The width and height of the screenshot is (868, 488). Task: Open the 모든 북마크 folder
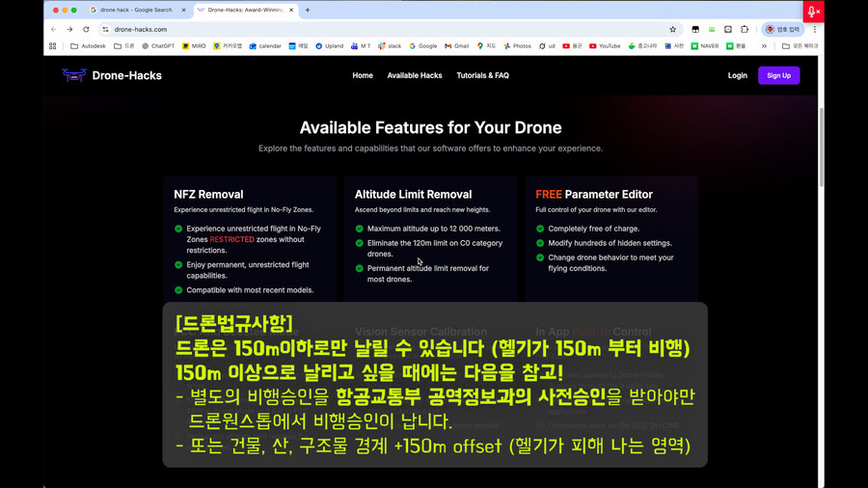point(800,46)
